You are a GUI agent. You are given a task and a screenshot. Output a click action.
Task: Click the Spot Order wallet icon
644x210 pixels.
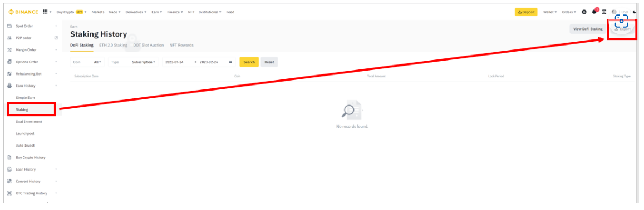click(9, 26)
